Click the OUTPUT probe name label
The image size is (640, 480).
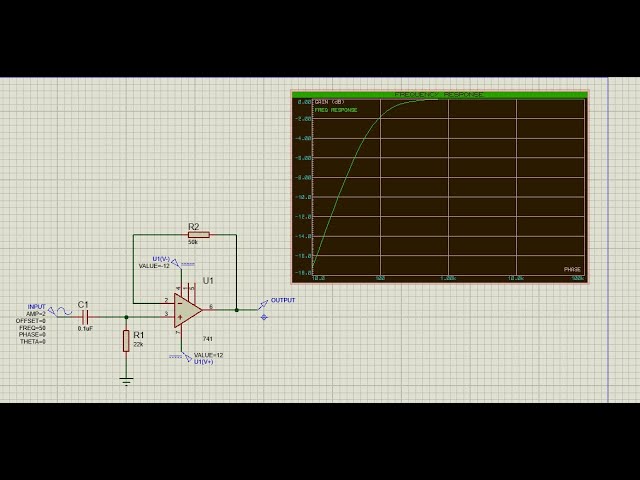click(283, 300)
